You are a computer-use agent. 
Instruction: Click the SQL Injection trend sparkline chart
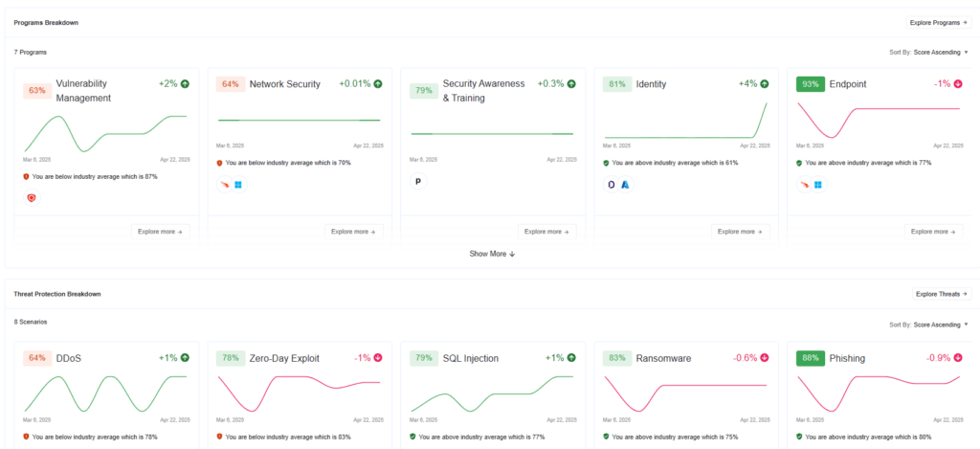point(493,394)
